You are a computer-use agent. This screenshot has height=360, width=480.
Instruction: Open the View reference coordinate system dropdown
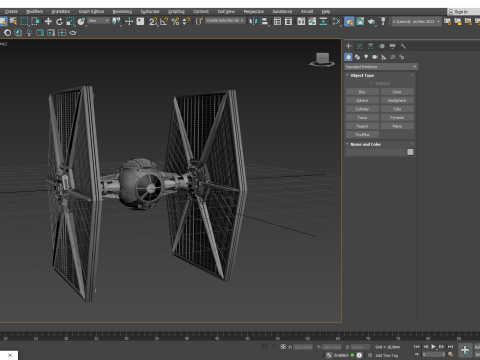99,21
